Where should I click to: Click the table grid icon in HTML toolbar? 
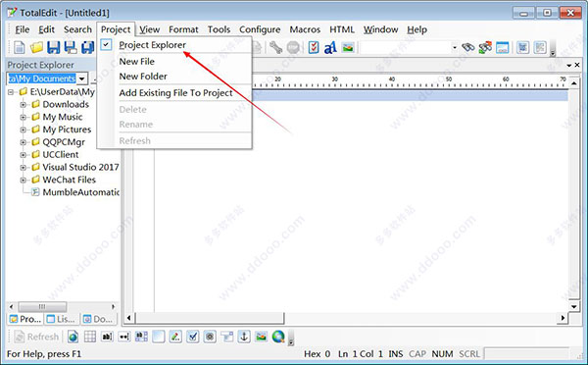(90, 337)
